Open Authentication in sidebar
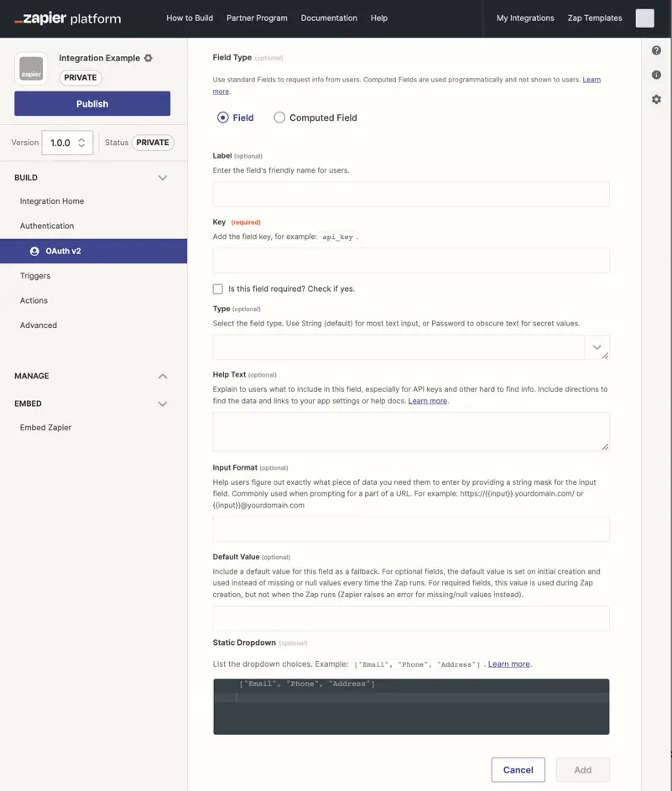This screenshot has width=672, height=791. click(x=47, y=226)
